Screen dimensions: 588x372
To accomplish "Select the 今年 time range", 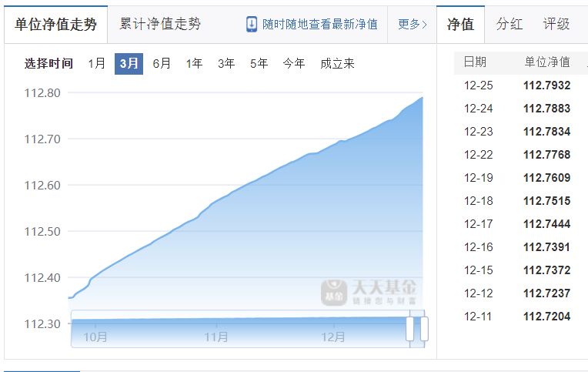I will click(294, 63).
